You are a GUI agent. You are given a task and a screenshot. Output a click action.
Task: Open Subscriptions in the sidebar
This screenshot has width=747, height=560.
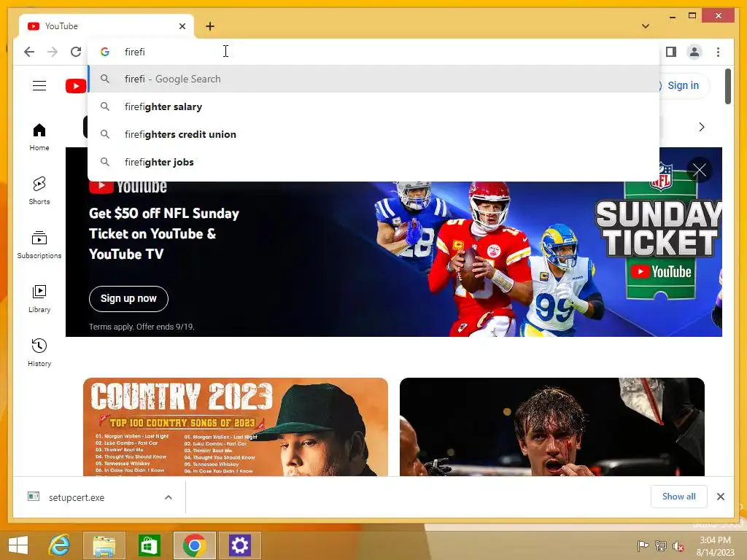pos(39,245)
